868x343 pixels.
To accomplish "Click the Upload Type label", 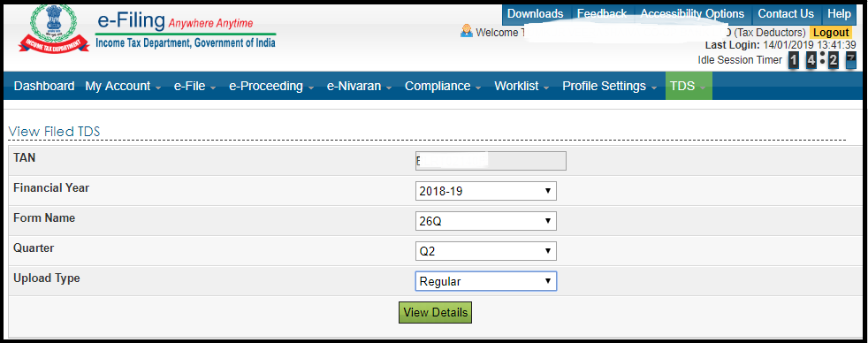I will 47,278.
